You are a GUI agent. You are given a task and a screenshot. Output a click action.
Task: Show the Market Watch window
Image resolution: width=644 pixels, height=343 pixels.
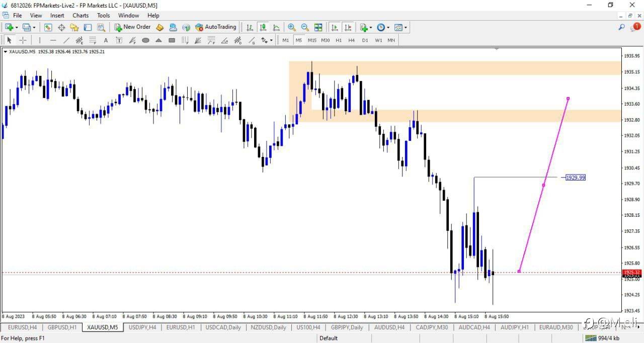click(48, 27)
